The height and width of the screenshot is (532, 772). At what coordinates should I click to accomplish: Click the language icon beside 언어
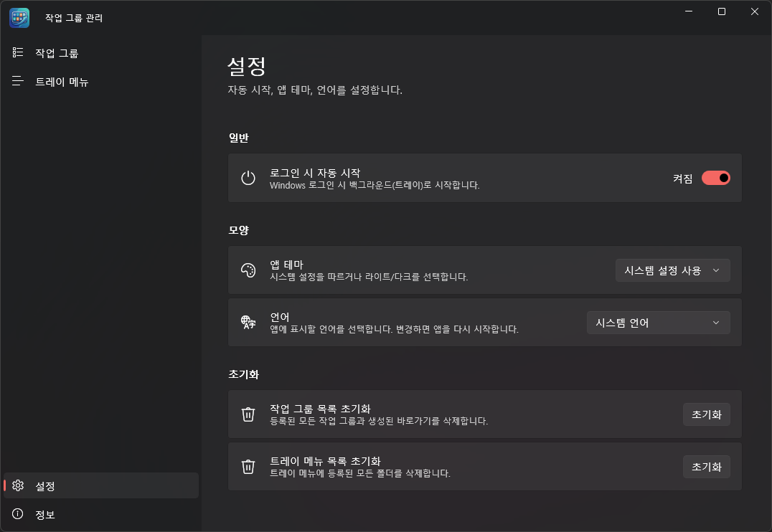tap(248, 323)
